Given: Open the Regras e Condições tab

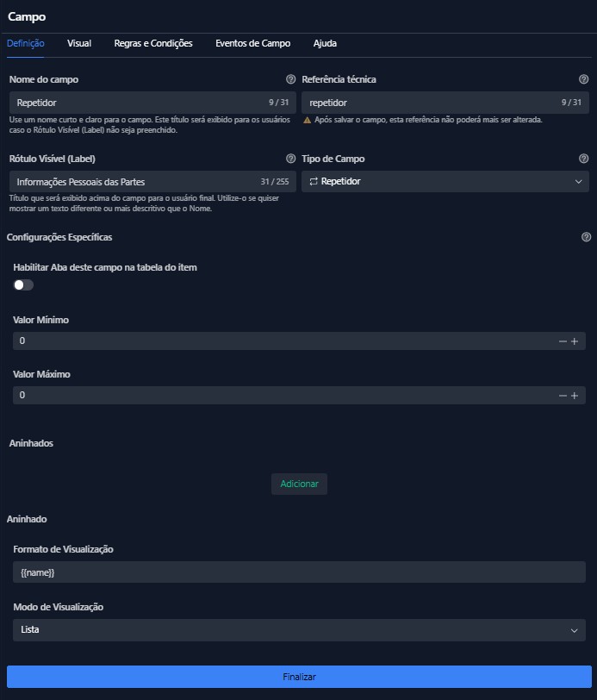Looking at the screenshot, I should click(x=153, y=43).
